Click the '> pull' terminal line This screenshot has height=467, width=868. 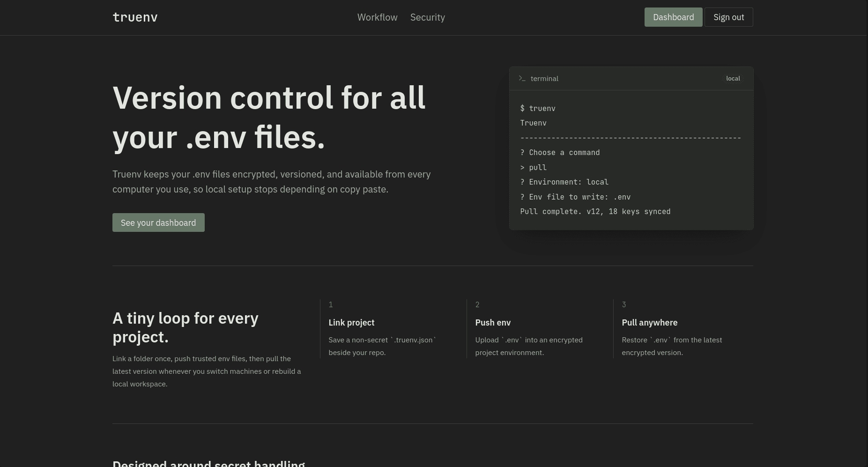pos(534,167)
